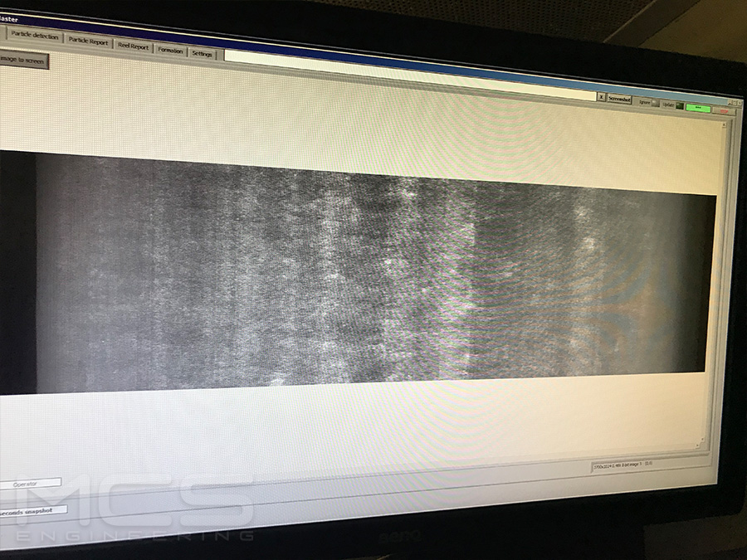This screenshot has height=560, width=747.
Task: Select the Formation tab
Action: (171, 50)
